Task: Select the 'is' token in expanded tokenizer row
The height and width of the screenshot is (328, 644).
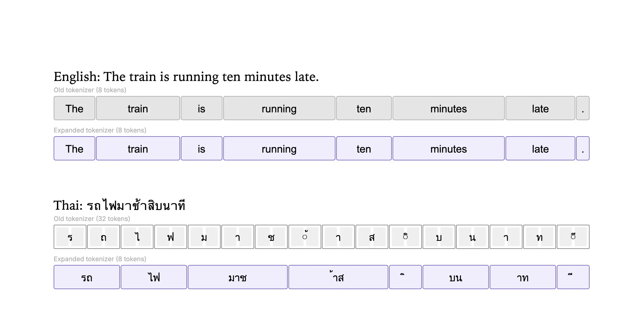Action: click(x=202, y=148)
